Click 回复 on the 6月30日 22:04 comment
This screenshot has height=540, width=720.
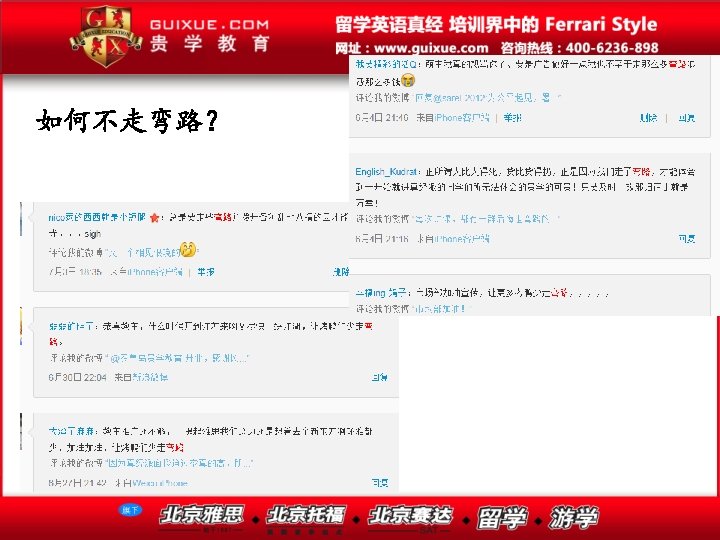pyautogui.click(x=379, y=377)
